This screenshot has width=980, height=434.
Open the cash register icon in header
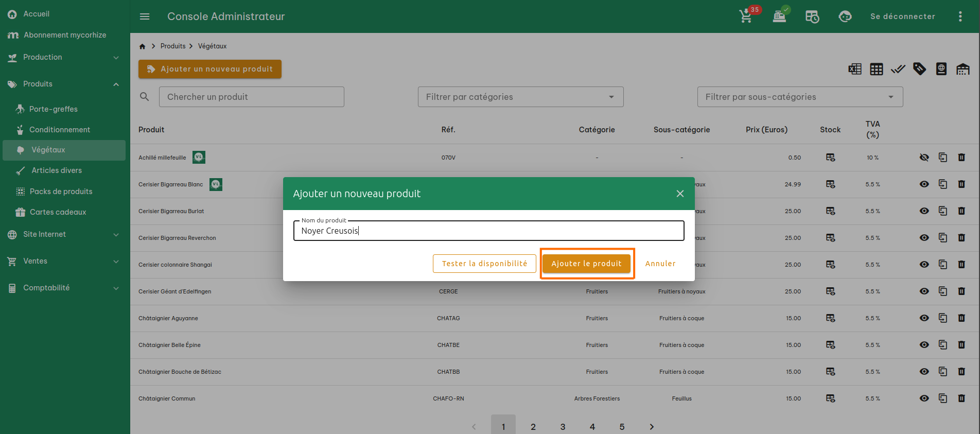780,16
